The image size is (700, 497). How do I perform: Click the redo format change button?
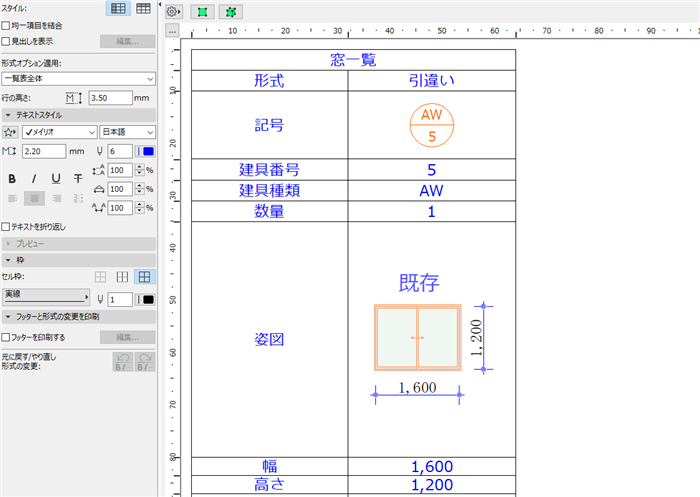145,362
